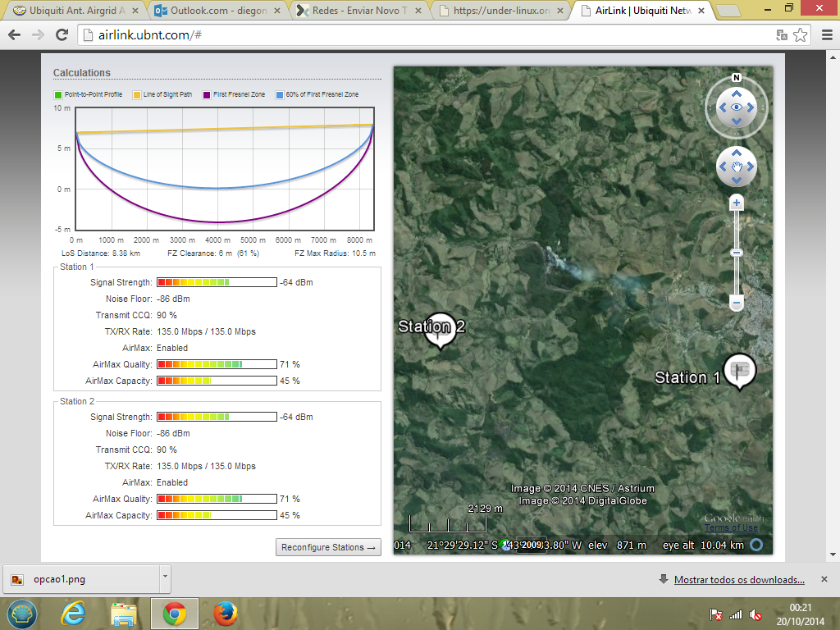Screen dimensions: 840x630
Task: Zoom in with the map plus button
Action: 736,203
